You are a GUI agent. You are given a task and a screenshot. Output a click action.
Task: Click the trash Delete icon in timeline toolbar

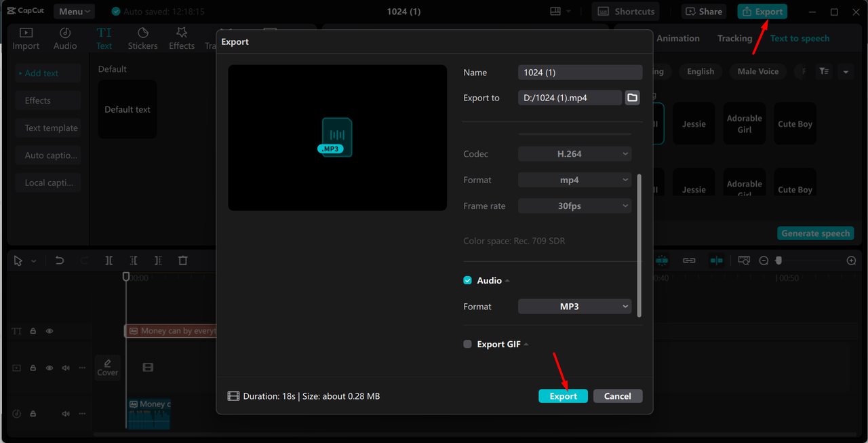tap(182, 261)
